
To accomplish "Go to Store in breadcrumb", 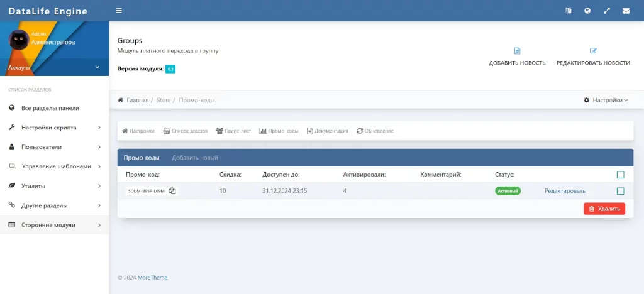I will (164, 100).
